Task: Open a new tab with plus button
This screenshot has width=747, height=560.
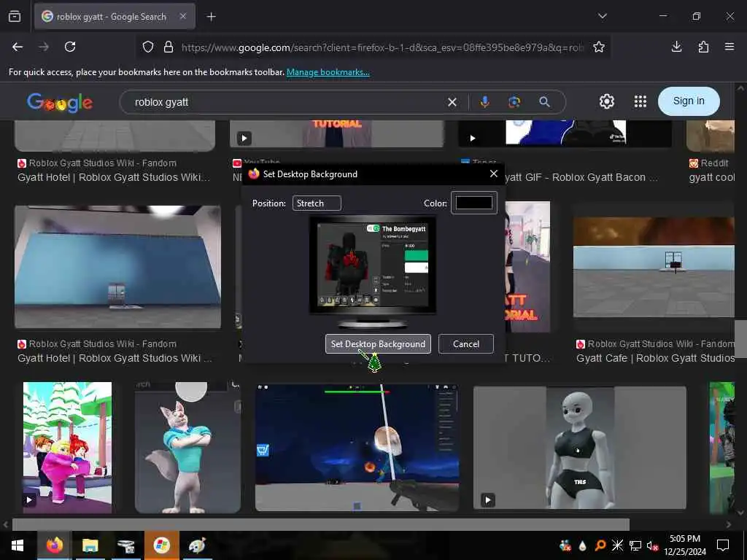Action: (x=211, y=17)
